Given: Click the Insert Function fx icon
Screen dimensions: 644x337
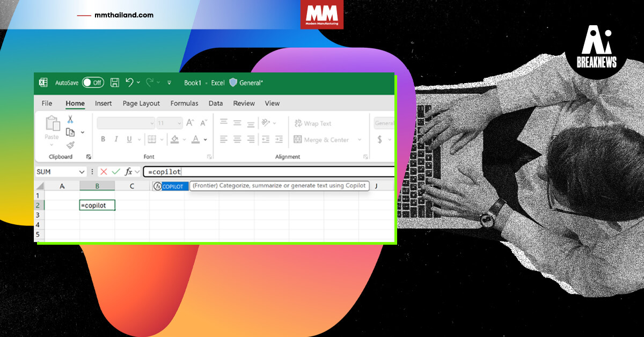Looking at the screenshot, I should click(128, 172).
